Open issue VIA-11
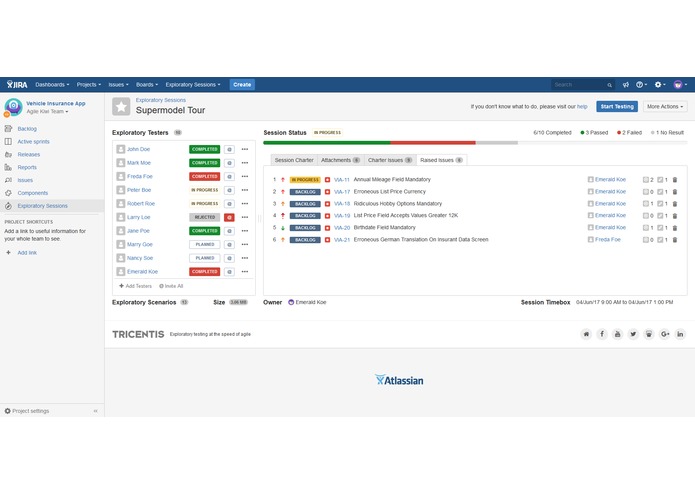695x494 pixels. point(342,180)
